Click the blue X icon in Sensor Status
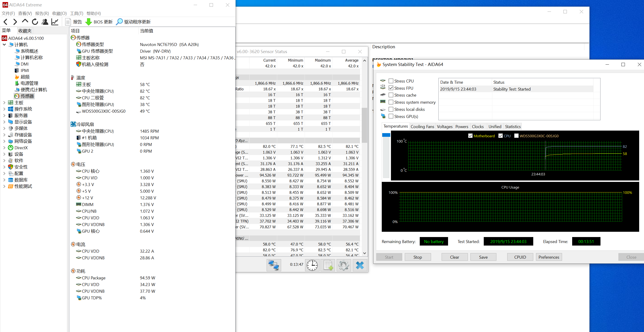Image resolution: width=644 pixels, height=332 pixels. coord(360,265)
